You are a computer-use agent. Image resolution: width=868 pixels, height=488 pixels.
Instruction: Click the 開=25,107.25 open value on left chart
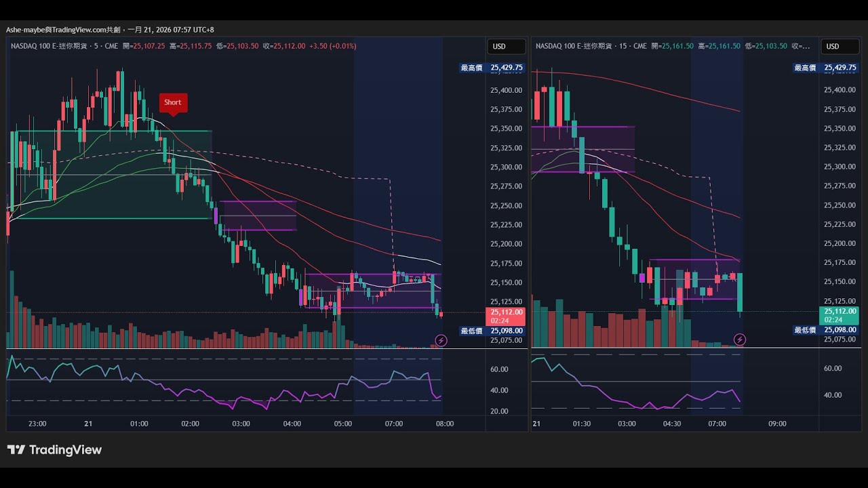click(144, 46)
